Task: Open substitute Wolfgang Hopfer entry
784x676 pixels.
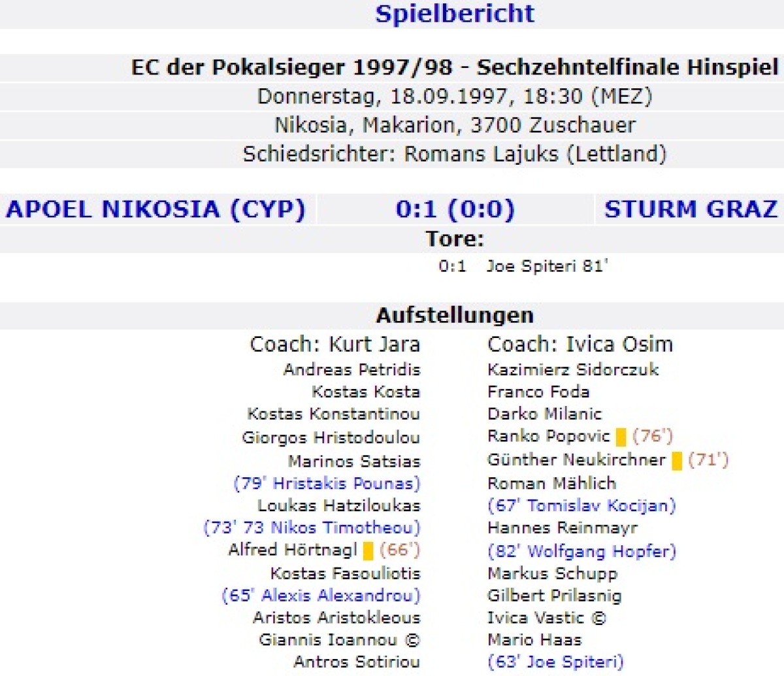Action: (581, 551)
